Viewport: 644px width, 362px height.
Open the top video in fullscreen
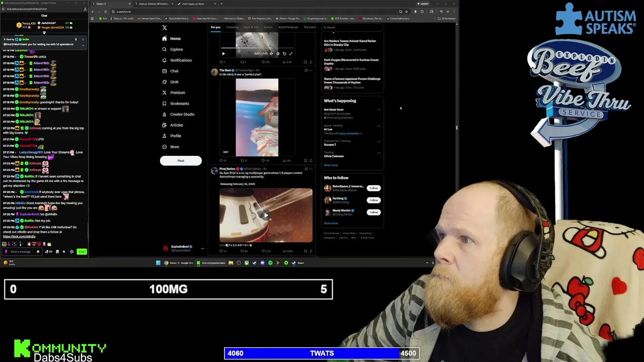point(290,53)
